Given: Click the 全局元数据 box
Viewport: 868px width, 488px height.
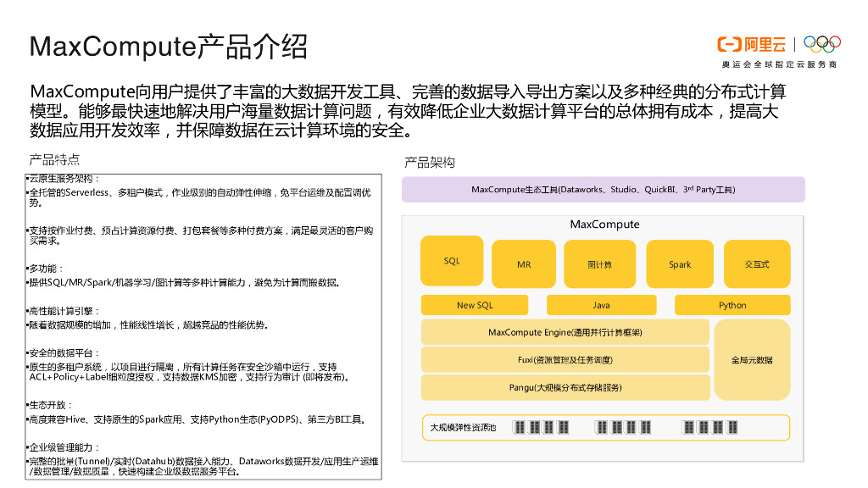Looking at the screenshot, I should click(x=752, y=359).
